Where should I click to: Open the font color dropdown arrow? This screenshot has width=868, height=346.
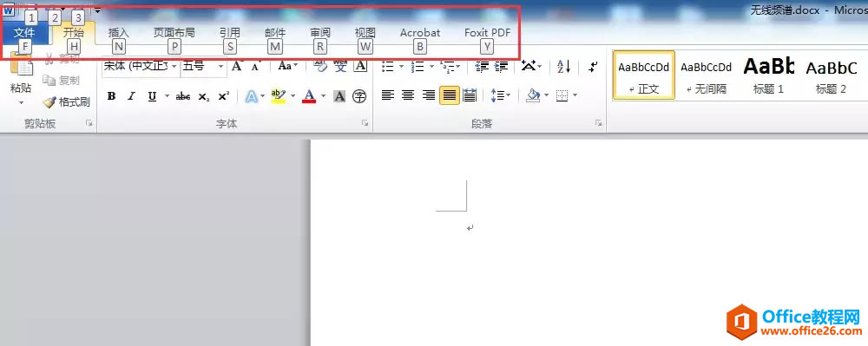pos(323,97)
